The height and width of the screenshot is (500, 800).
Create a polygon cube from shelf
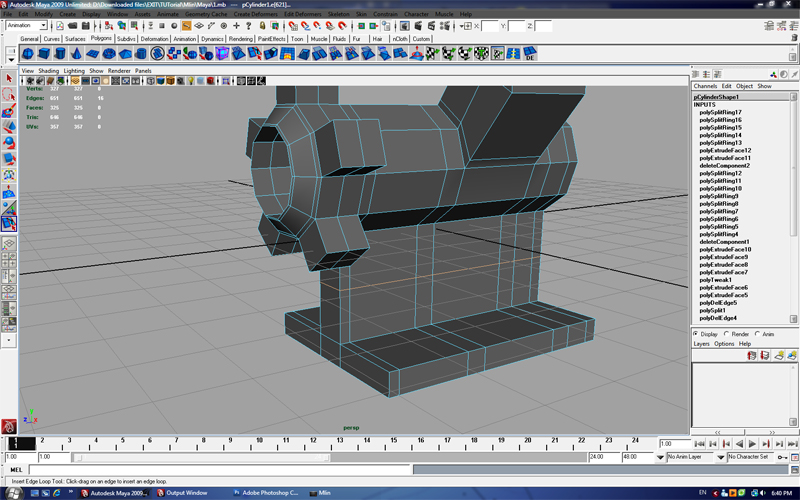(45, 54)
